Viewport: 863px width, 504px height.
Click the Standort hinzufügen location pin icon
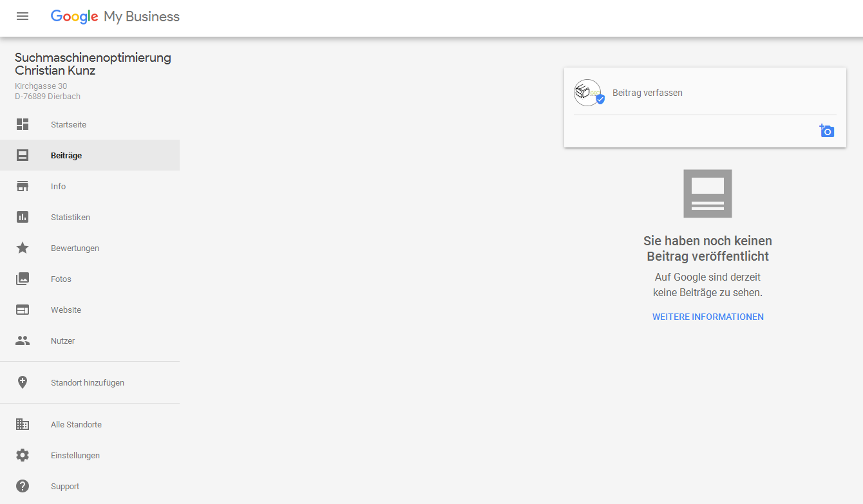pos(23,382)
